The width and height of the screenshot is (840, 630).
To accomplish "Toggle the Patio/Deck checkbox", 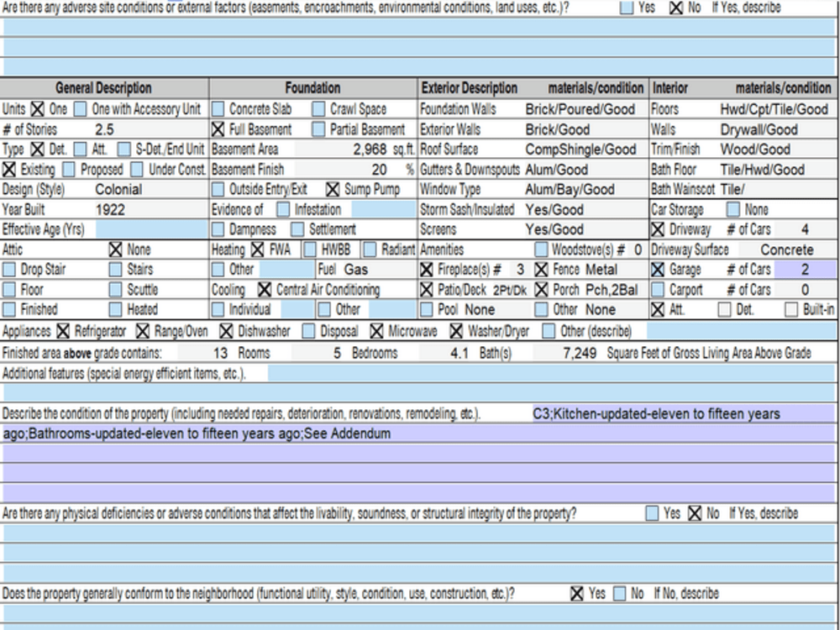I will point(427,290).
